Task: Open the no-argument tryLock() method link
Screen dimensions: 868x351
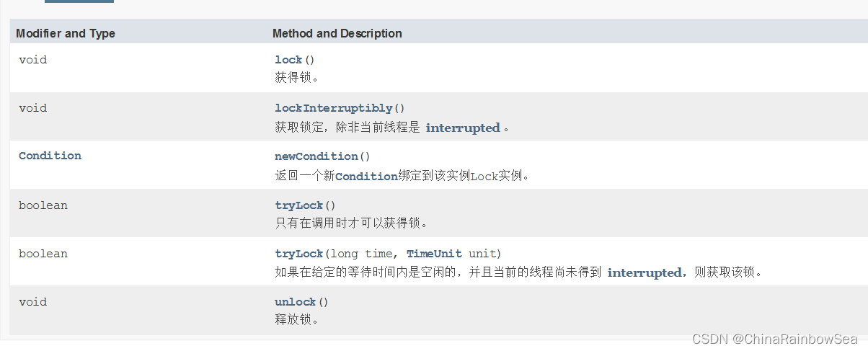Action: [x=299, y=205]
